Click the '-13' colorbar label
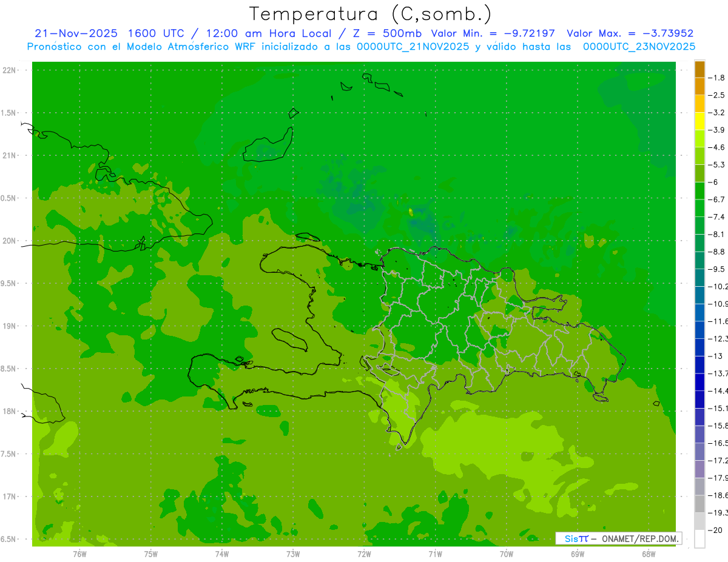728x562 pixels. 715,356
